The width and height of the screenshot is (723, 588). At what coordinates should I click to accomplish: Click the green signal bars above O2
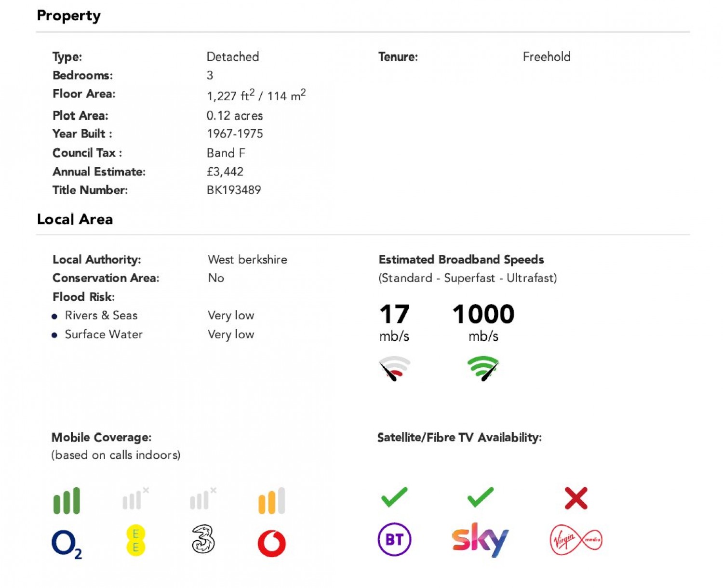coord(67,501)
